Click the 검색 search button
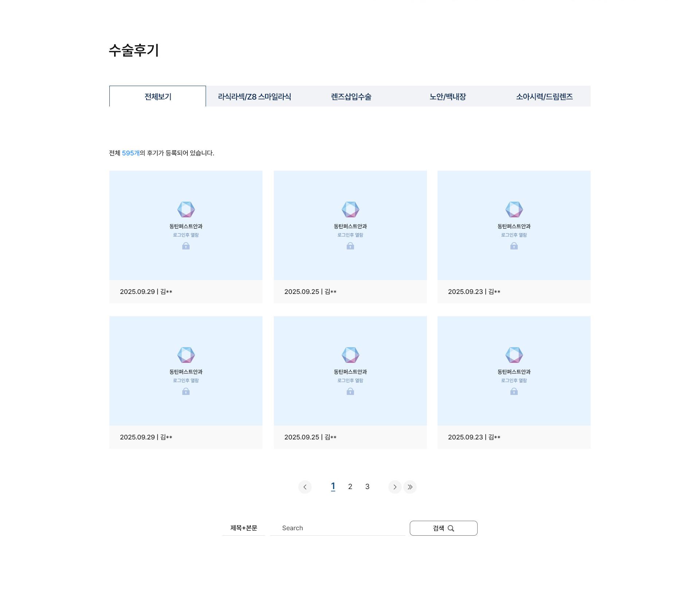This screenshot has height=609, width=700. [x=443, y=528]
